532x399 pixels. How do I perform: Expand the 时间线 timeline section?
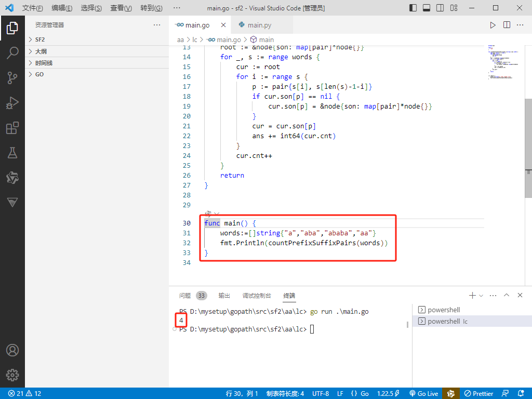pyautogui.click(x=97, y=63)
